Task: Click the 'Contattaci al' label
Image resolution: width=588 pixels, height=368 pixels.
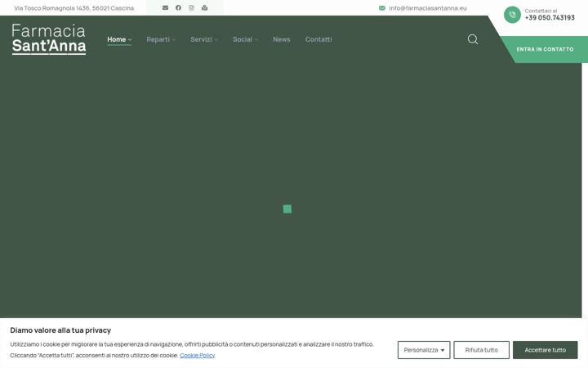Action: pos(541,11)
